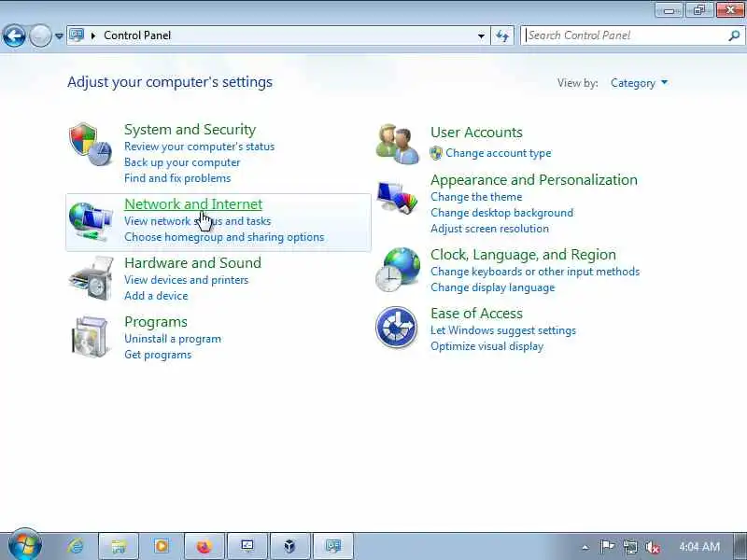Open the Windows Start orb
Viewport: 747px width, 560px height.
coord(25,545)
